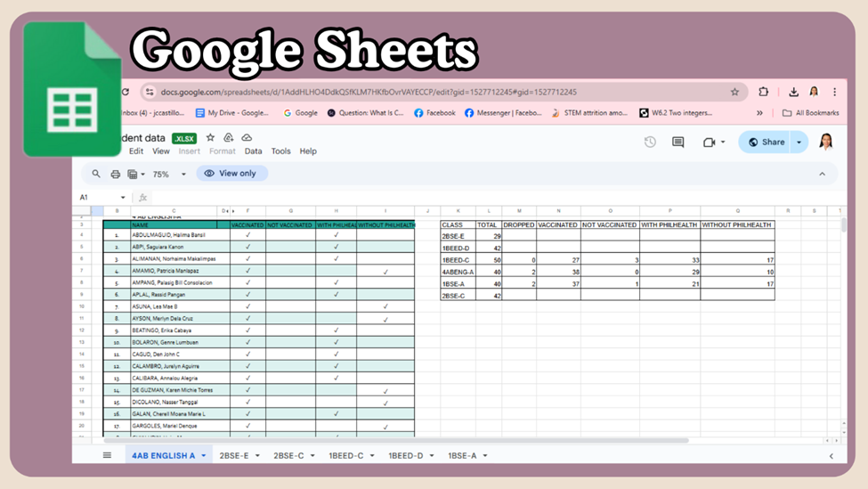868x489 pixels.
Task: Open the Data menu
Action: 254,151
